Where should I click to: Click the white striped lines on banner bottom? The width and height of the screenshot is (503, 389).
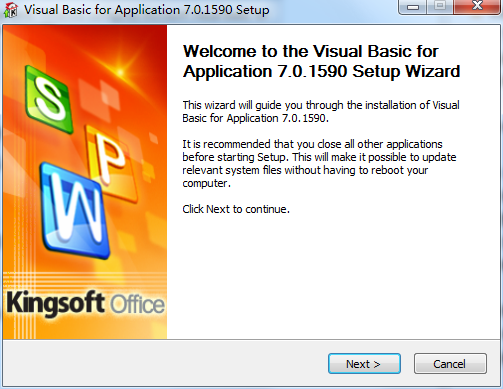pos(85,280)
